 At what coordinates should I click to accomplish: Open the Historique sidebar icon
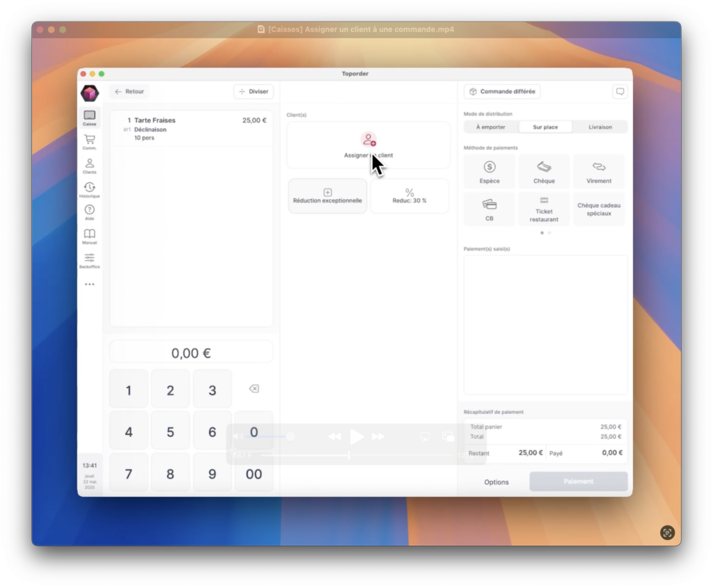pos(89,189)
